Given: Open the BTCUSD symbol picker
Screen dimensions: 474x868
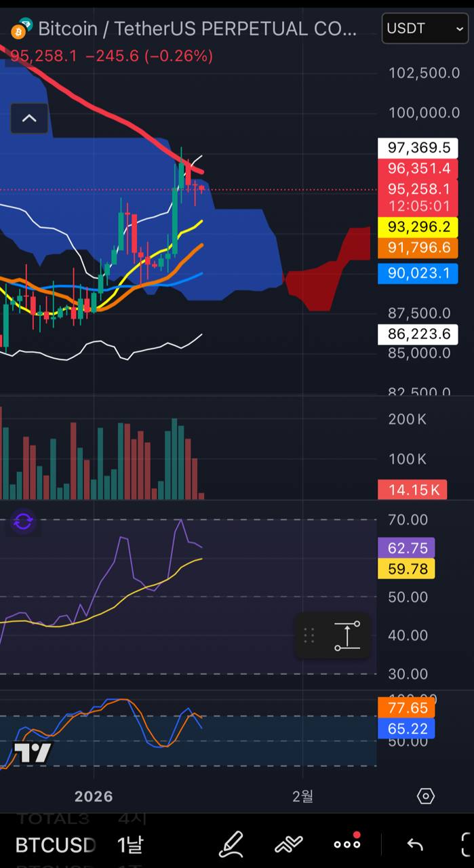Looking at the screenshot, I should [56, 845].
